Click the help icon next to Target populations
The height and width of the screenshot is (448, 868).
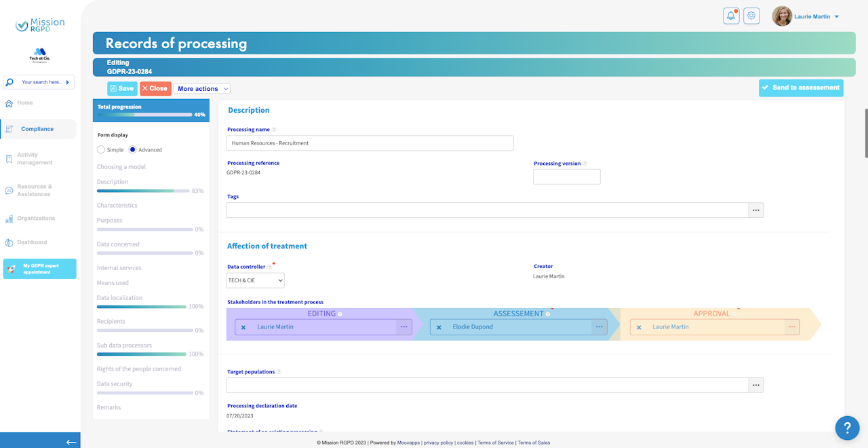(279, 372)
